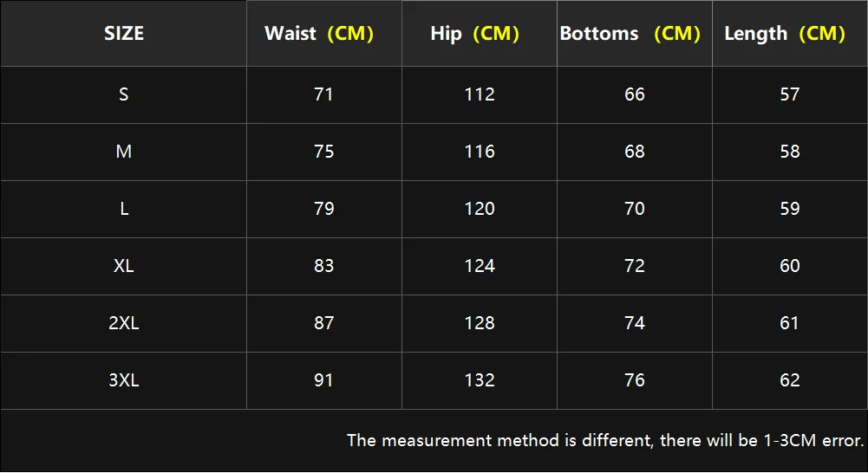The height and width of the screenshot is (473, 868).
Task: Click the measurement error disclaimer text
Action: [605, 440]
